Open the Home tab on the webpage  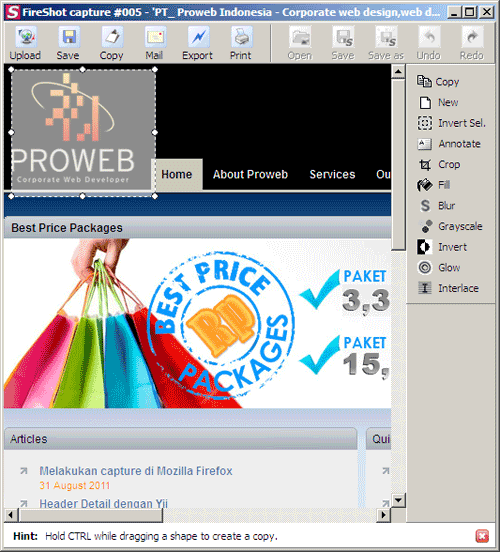pos(177,175)
